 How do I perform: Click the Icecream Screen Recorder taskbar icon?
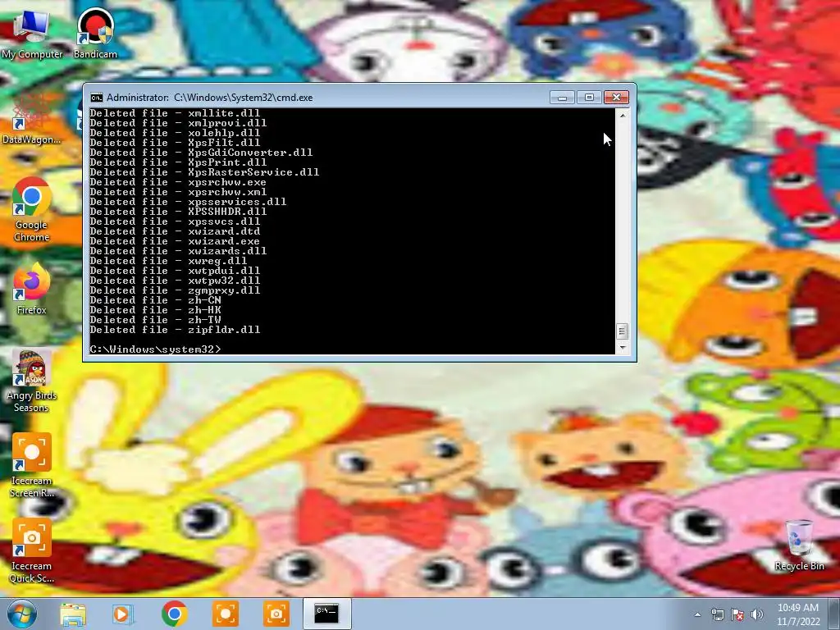(x=226, y=614)
